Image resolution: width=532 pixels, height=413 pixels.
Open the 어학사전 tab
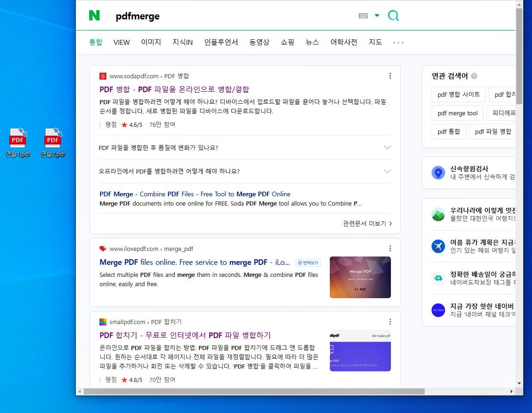pyautogui.click(x=344, y=42)
